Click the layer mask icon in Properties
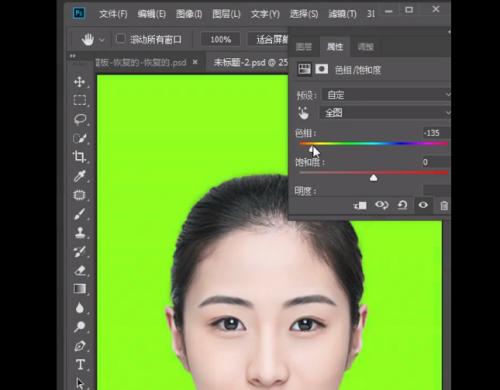The height and width of the screenshot is (390, 500). (x=321, y=69)
